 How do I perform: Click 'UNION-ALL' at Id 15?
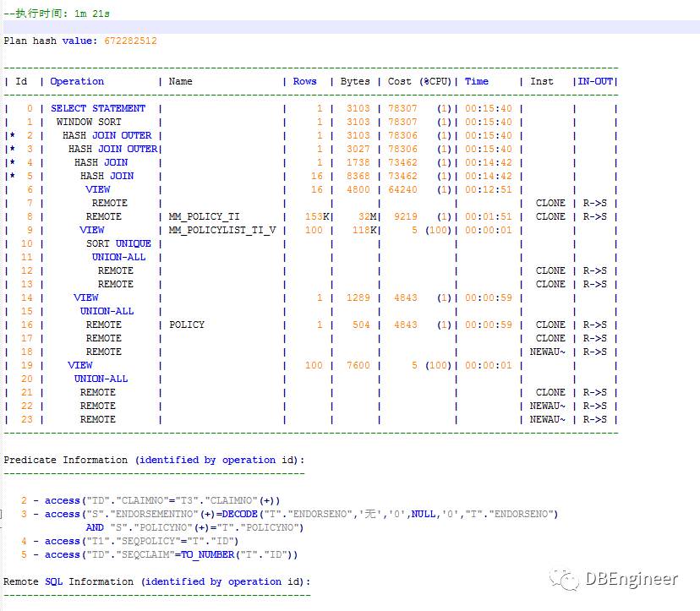[107, 311]
